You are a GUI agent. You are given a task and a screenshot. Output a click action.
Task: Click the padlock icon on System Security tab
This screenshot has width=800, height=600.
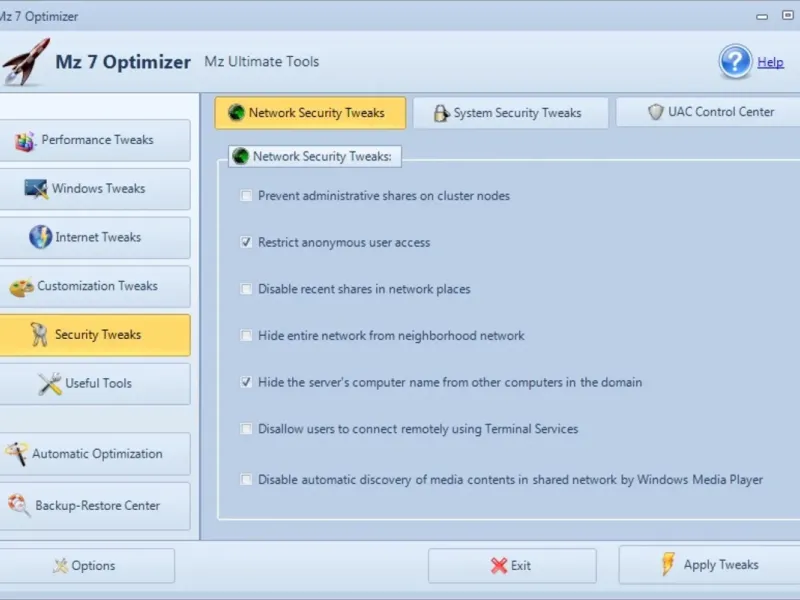pyautogui.click(x=441, y=113)
